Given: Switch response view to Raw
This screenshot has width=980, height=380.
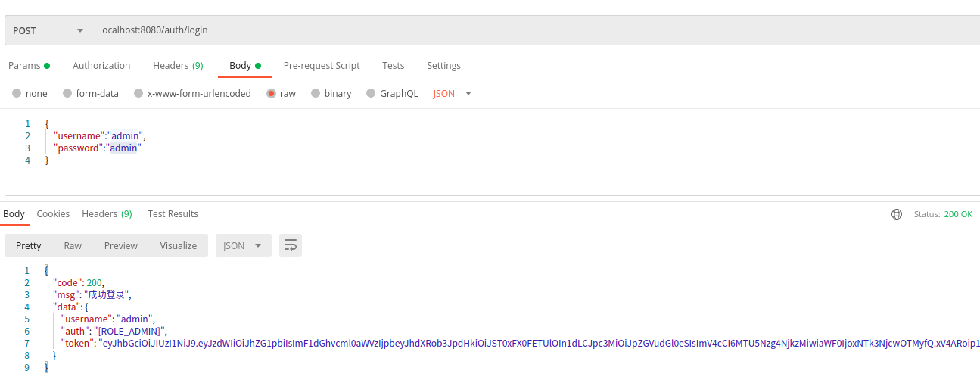Looking at the screenshot, I should pos(73,245).
